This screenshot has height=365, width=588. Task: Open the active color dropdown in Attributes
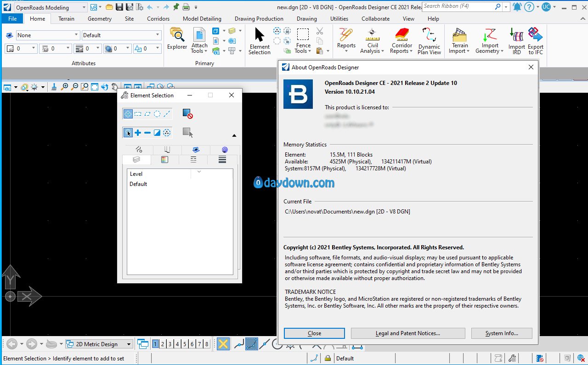click(x=21, y=48)
